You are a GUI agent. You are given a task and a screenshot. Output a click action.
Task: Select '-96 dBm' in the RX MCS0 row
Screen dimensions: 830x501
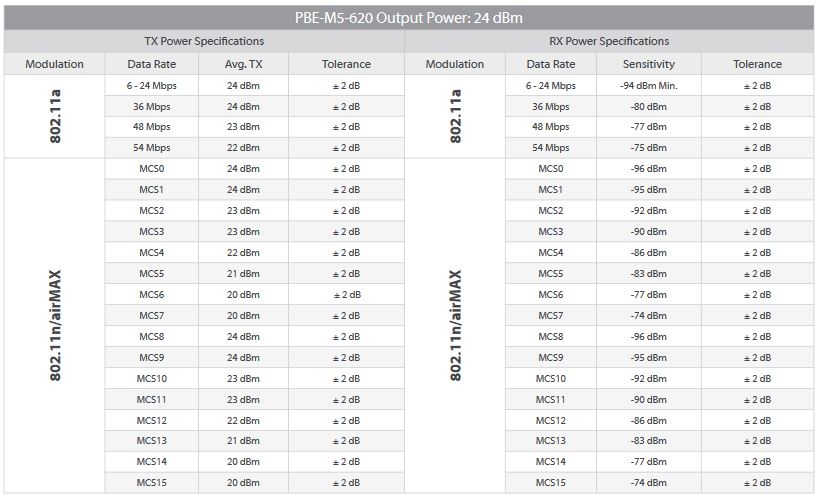tap(648, 169)
